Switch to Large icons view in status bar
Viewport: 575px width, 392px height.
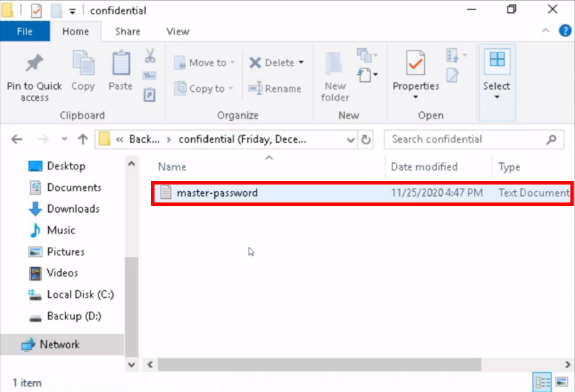[561, 382]
